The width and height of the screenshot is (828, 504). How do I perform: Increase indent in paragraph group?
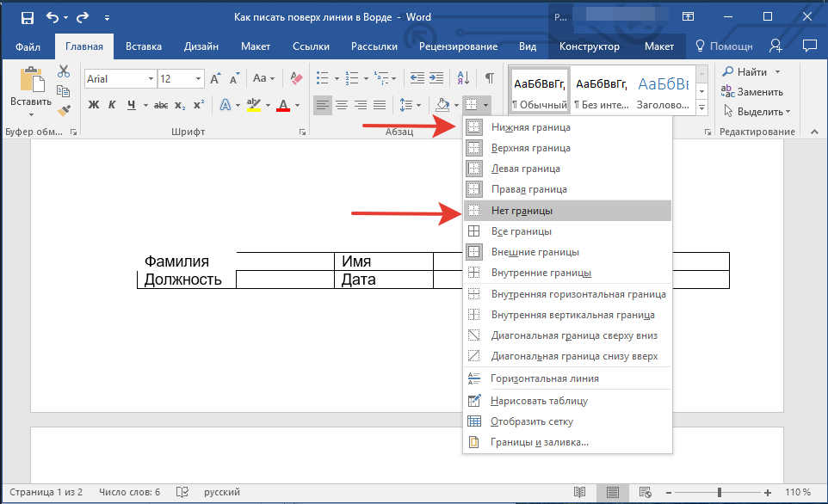(x=436, y=78)
